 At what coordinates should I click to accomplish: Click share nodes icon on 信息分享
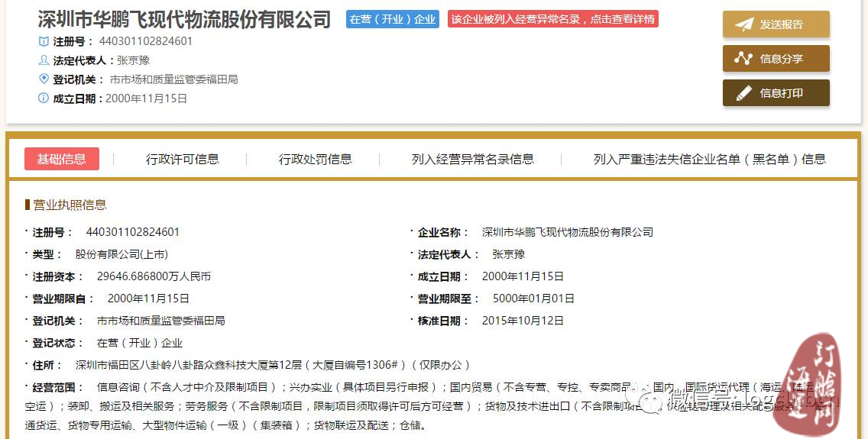click(x=743, y=58)
